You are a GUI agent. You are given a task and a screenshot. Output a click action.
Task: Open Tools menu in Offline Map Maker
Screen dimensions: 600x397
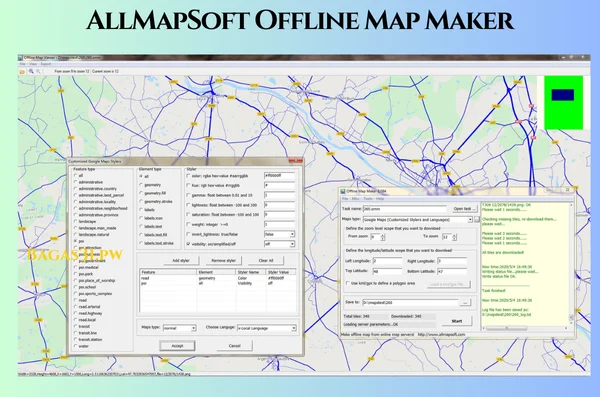click(x=368, y=199)
